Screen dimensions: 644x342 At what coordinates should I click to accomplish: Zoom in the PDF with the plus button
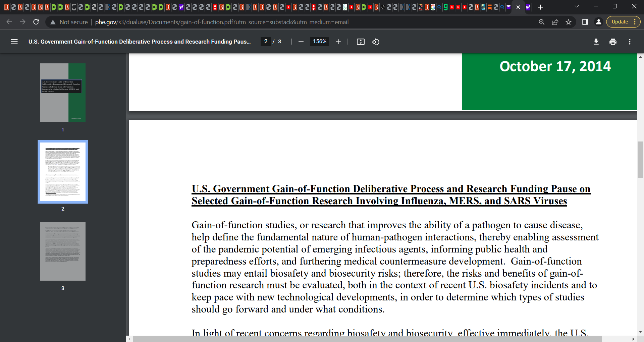click(338, 42)
